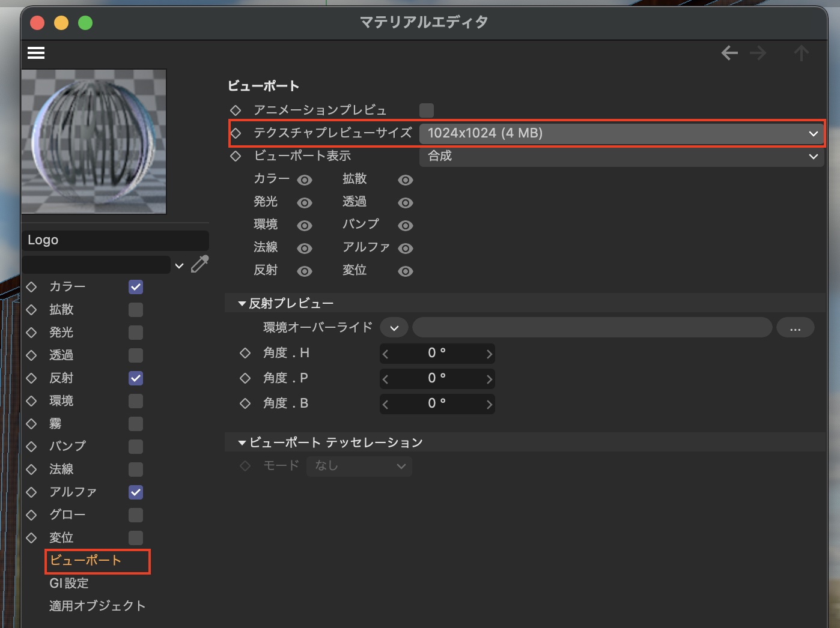
Task: Open the ビューポート page in sidebar
Action: pyautogui.click(x=86, y=561)
